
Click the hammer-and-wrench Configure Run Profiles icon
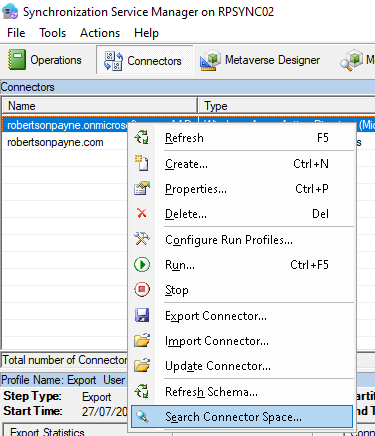click(x=142, y=239)
